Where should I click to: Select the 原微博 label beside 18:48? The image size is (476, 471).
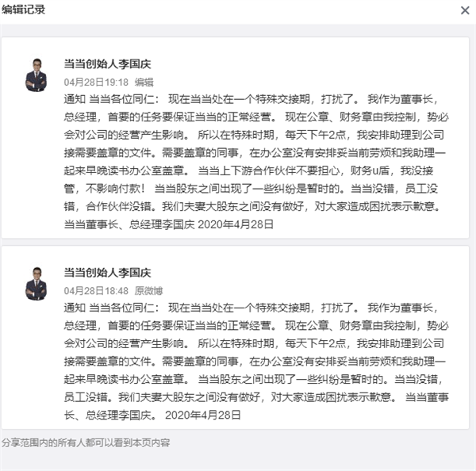point(148,291)
